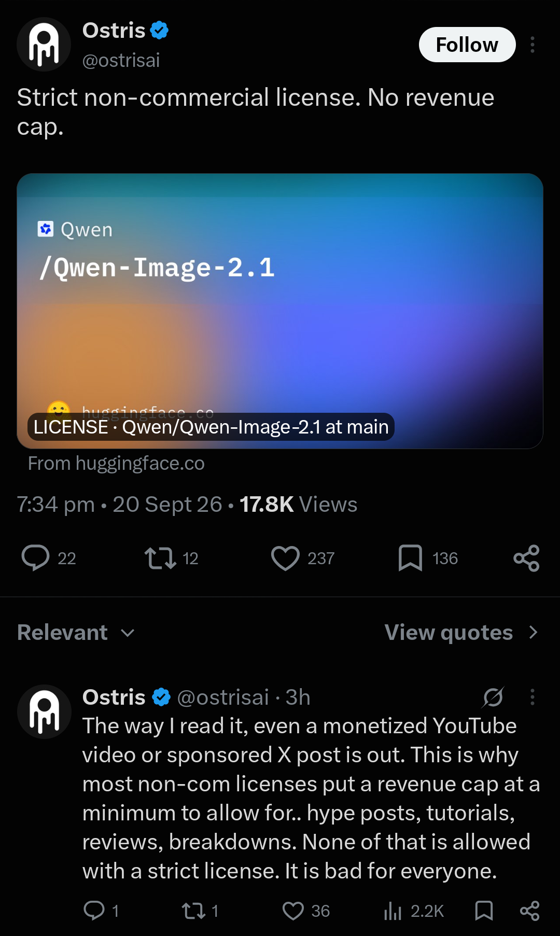Like the reply with 36 likes
This screenshot has height=936, width=560.
[x=293, y=911]
